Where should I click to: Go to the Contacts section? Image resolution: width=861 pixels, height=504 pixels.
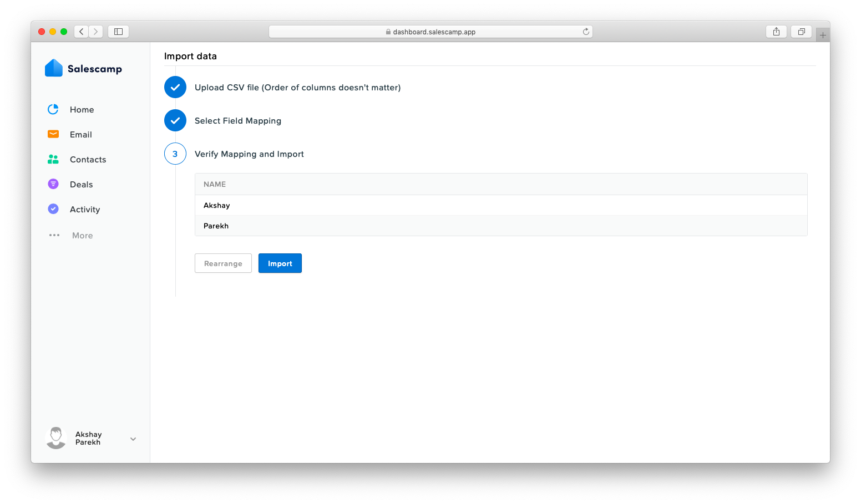tap(88, 160)
